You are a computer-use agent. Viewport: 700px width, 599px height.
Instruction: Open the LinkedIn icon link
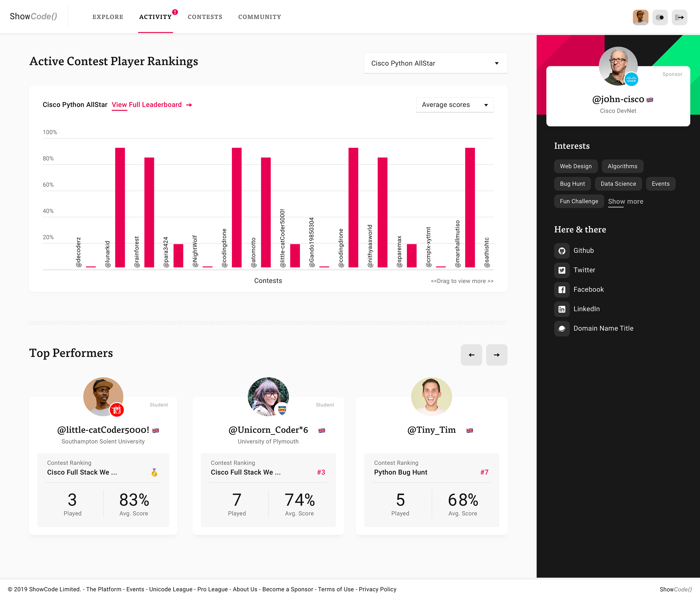(562, 309)
